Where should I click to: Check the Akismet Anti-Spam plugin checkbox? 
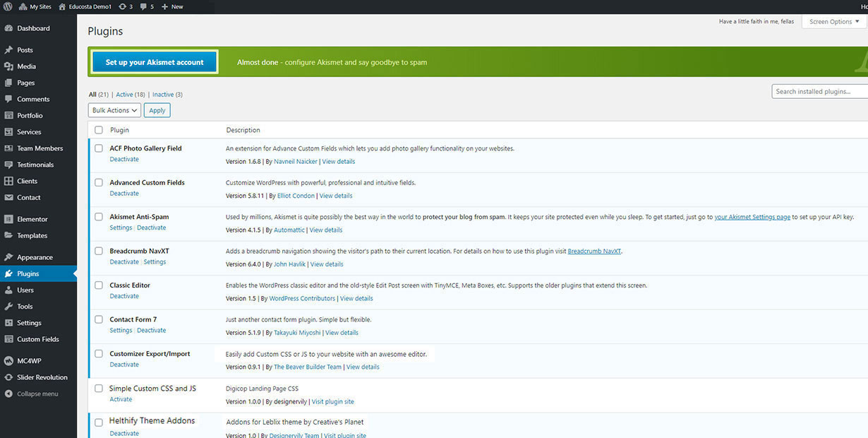(x=99, y=217)
